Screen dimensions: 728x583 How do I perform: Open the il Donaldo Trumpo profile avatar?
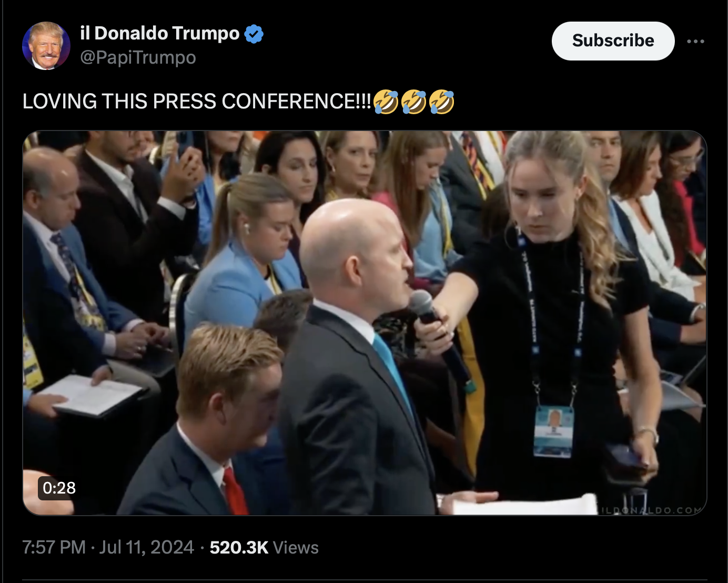click(x=46, y=46)
